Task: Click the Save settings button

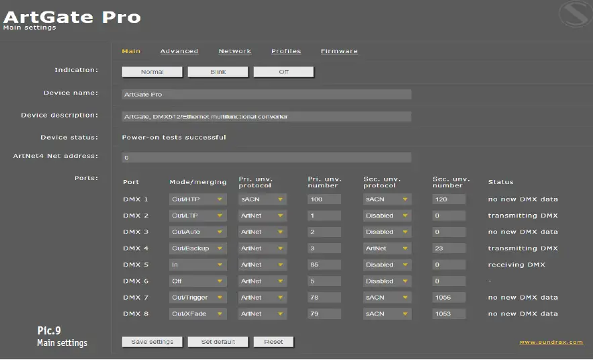Action: tap(152, 342)
